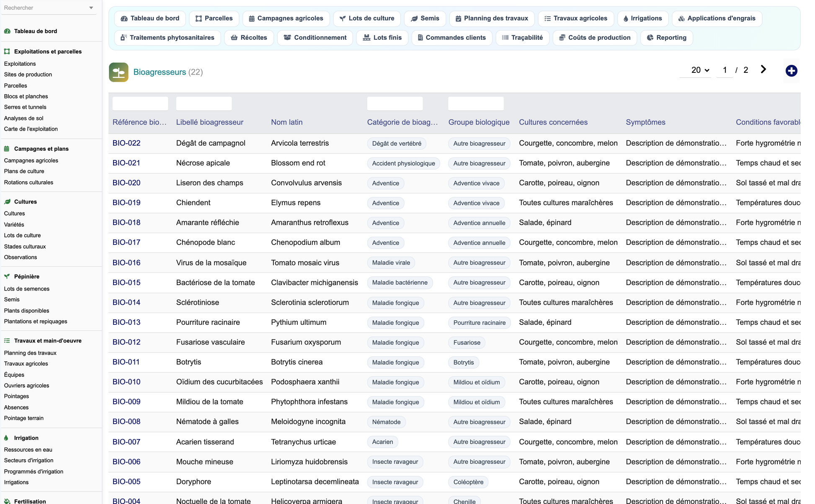Open the Conditionnement tab
The height and width of the screenshot is (504, 815).
click(315, 38)
